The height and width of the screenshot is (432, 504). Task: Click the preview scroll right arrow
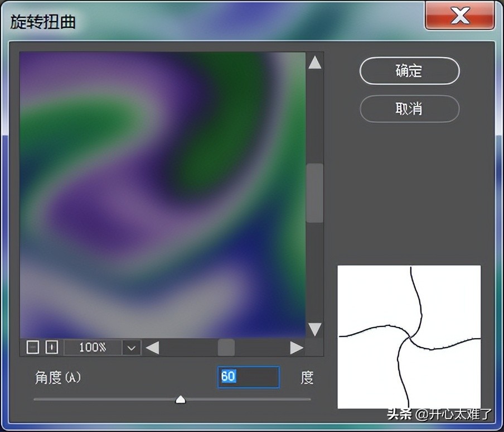click(296, 348)
